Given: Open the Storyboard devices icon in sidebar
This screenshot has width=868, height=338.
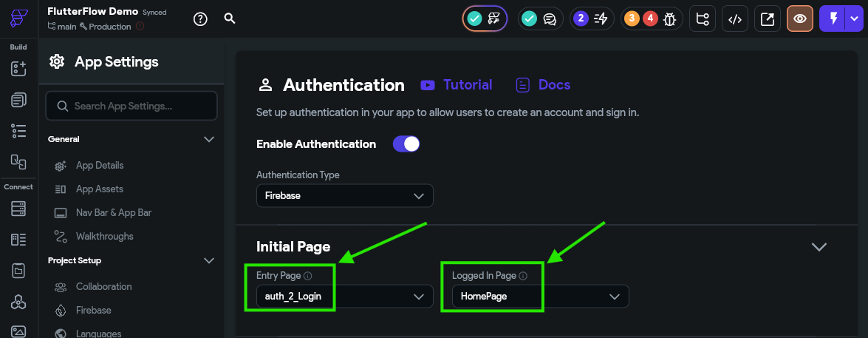Looking at the screenshot, I should click(x=18, y=162).
